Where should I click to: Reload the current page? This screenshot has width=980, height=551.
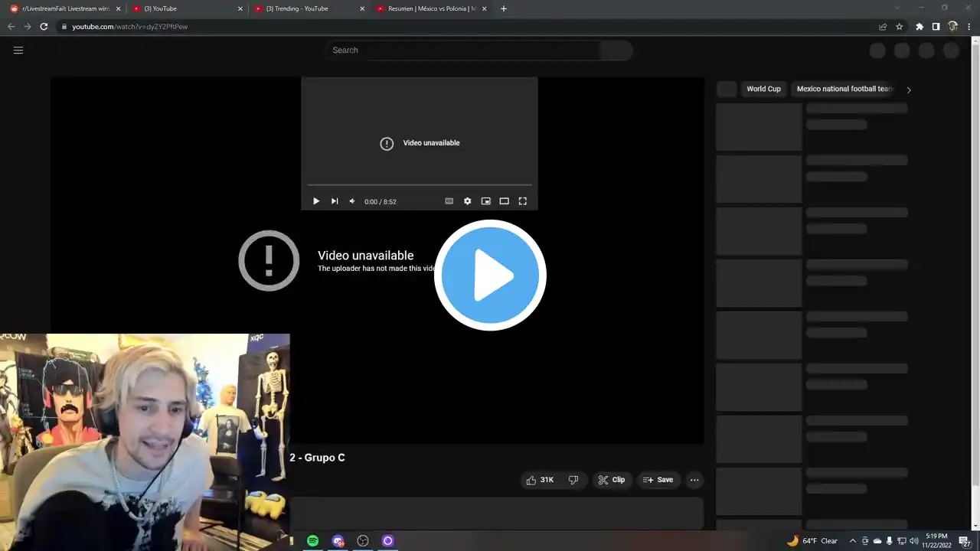tap(44, 26)
